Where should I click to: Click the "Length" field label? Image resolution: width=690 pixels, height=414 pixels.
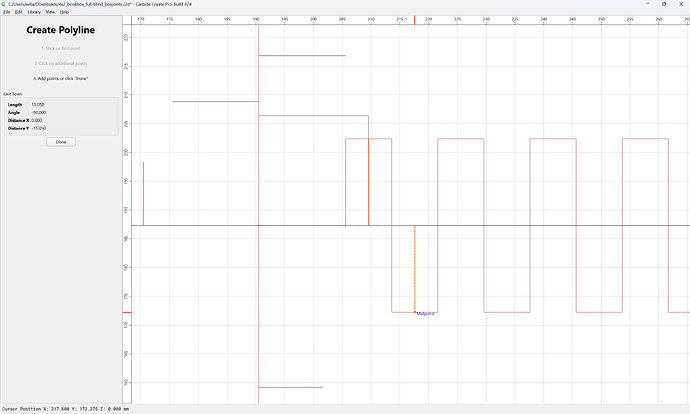click(15, 105)
